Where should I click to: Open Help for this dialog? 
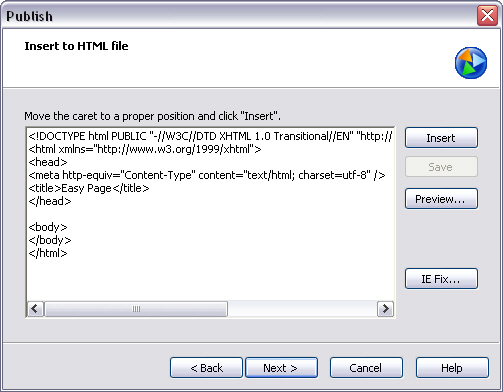coord(452,368)
